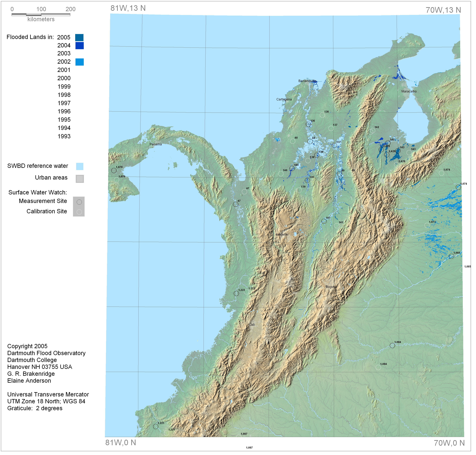Select the measurement circle beside label 2,428
The width and height of the screenshot is (476, 455).
(381, 149)
